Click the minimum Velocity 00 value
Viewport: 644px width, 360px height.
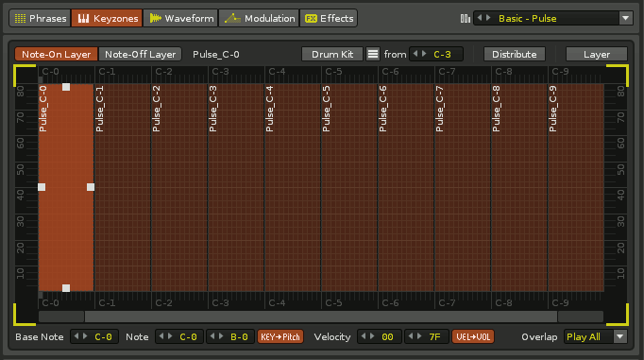pyautogui.click(x=387, y=337)
